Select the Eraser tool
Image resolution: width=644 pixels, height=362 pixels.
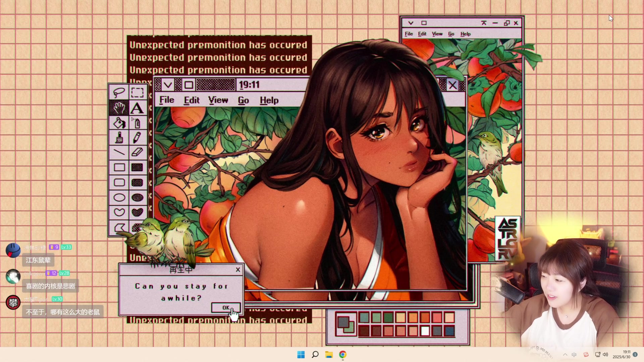[137, 152]
